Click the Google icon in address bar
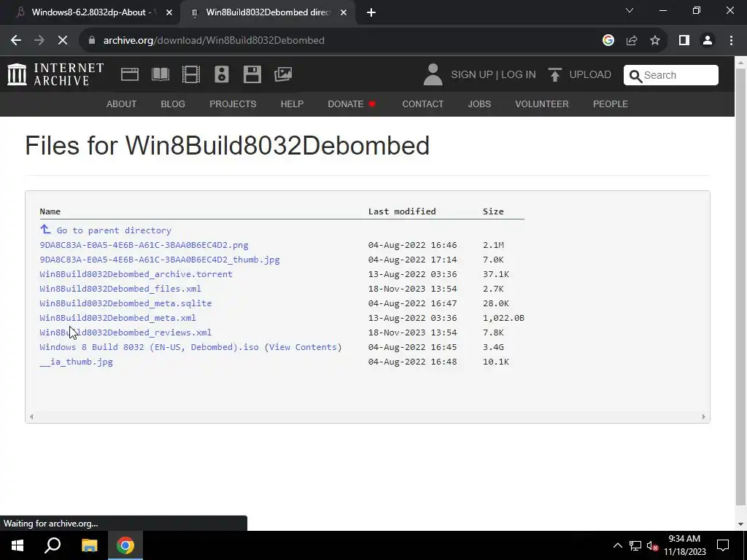This screenshot has height=560, width=747. pyautogui.click(x=608, y=41)
